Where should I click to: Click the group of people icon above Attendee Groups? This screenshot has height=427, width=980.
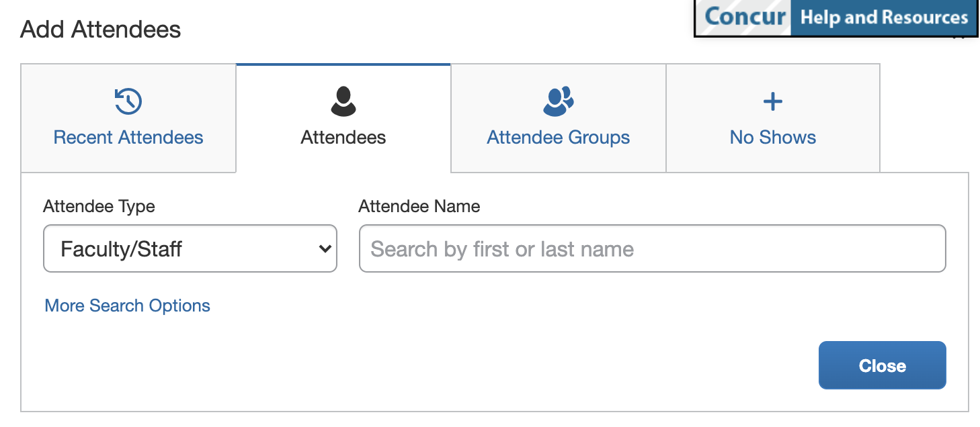click(558, 101)
